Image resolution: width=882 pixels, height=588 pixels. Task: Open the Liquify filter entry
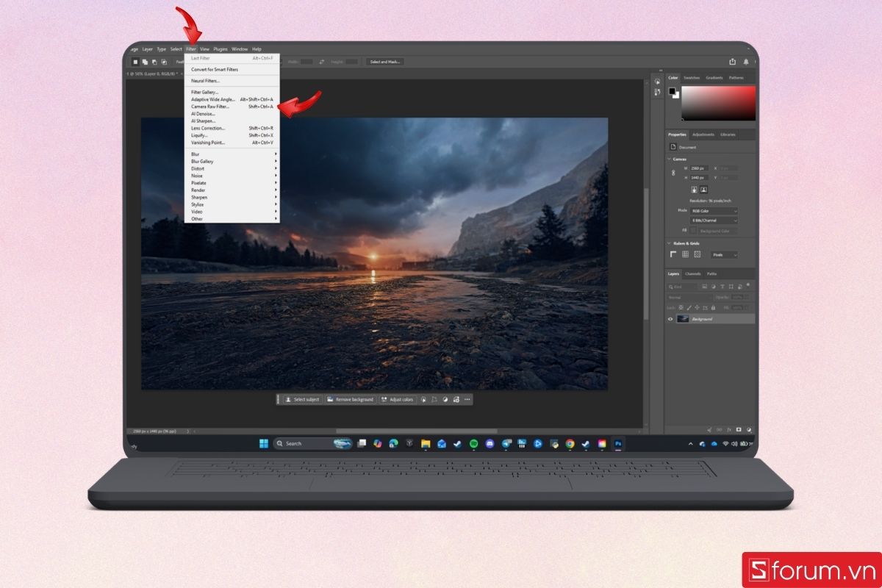coord(232,135)
